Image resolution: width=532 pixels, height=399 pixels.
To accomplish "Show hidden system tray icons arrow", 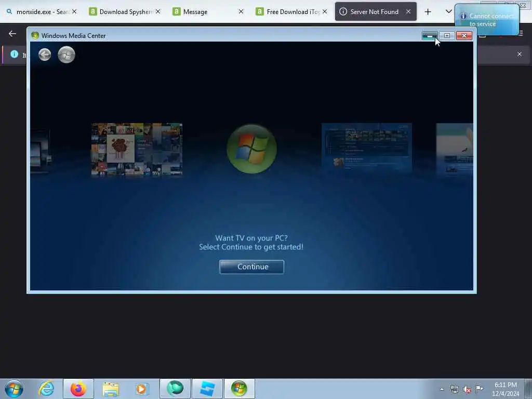I will tap(442, 389).
